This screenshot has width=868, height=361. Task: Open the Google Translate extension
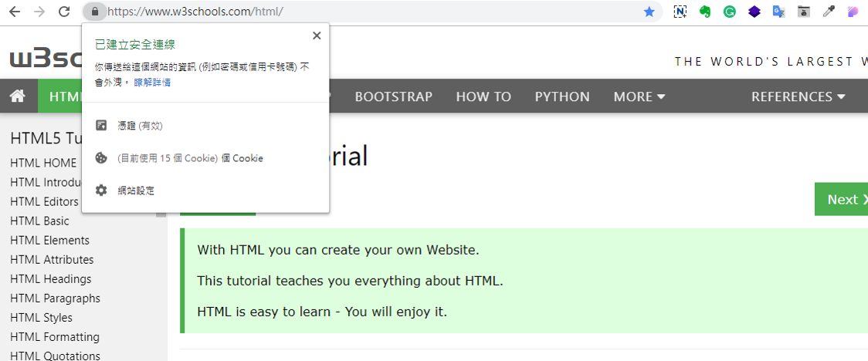coord(779,12)
